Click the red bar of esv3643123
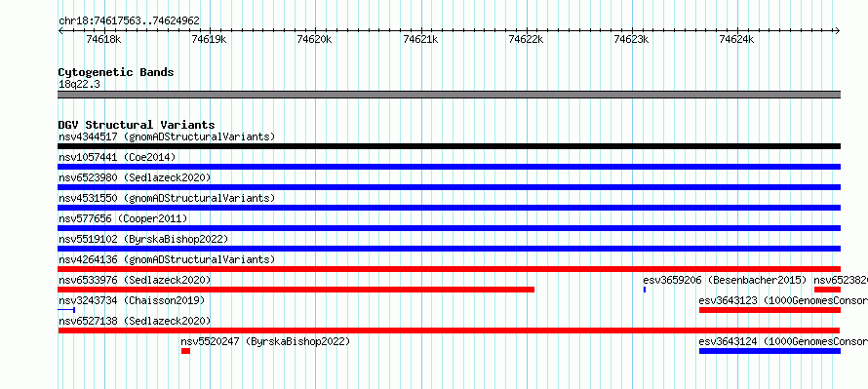Screen dimensions: 868x389 [769, 310]
